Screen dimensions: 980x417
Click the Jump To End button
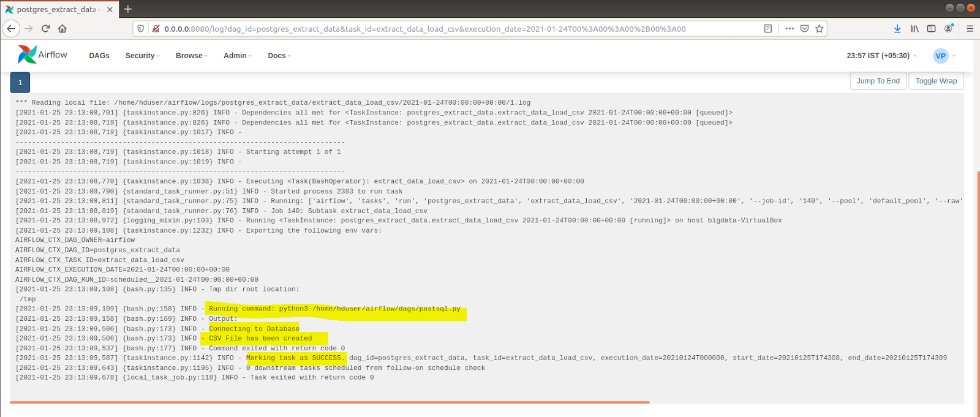878,81
